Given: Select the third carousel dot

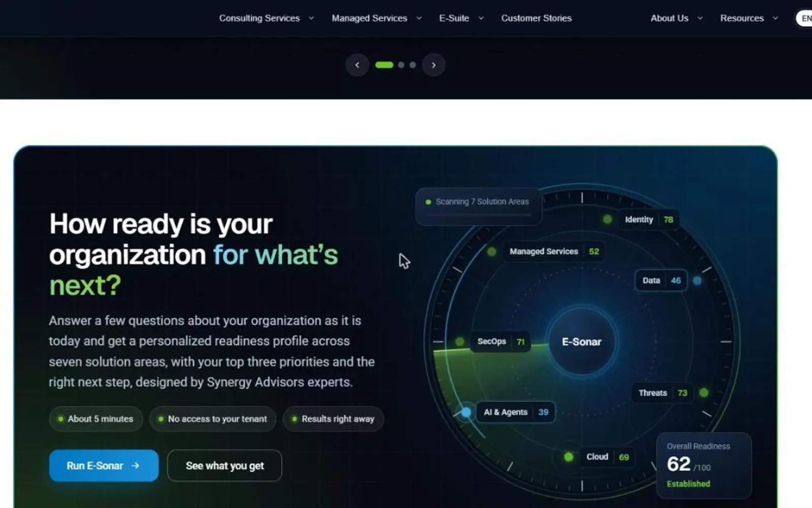Looking at the screenshot, I should coord(413,65).
